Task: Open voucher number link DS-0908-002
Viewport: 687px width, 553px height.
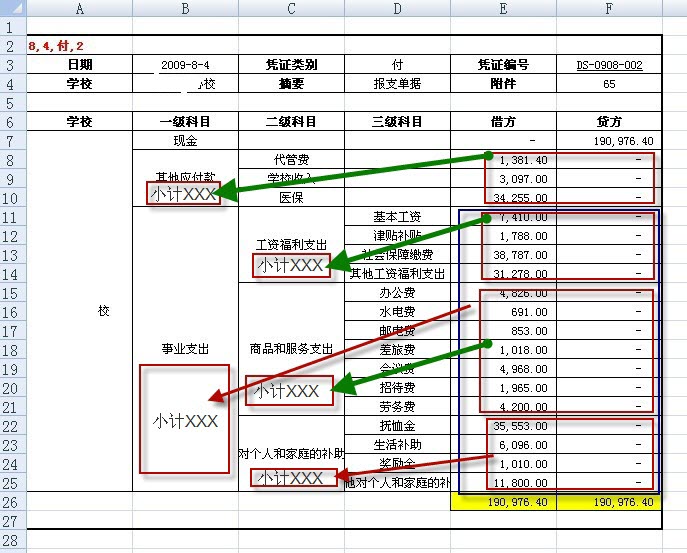Action: 609,65
